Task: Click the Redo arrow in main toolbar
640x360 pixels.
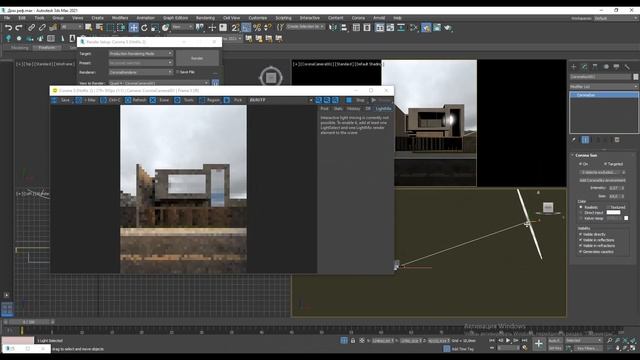Action: [19, 27]
